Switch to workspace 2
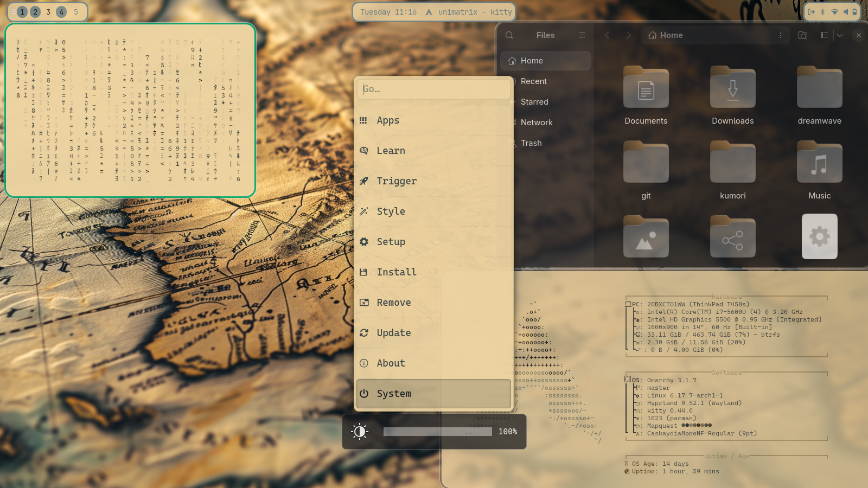The image size is (868, 488). pos(35,12)
